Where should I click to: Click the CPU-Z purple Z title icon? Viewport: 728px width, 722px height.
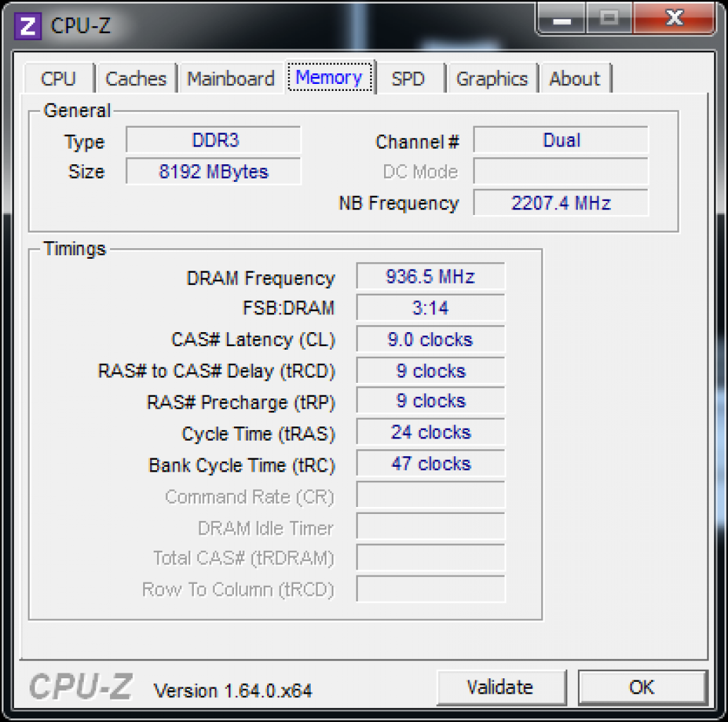point(28,26)
